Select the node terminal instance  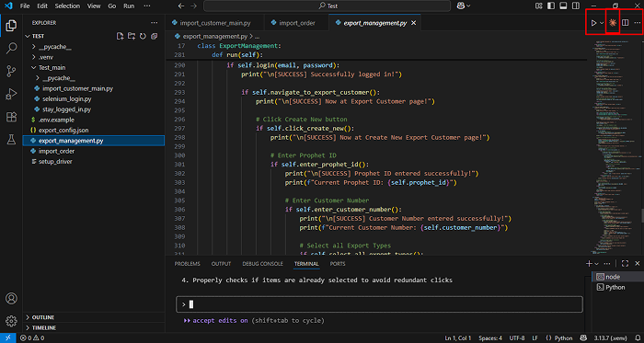click(x=617, y=277)
